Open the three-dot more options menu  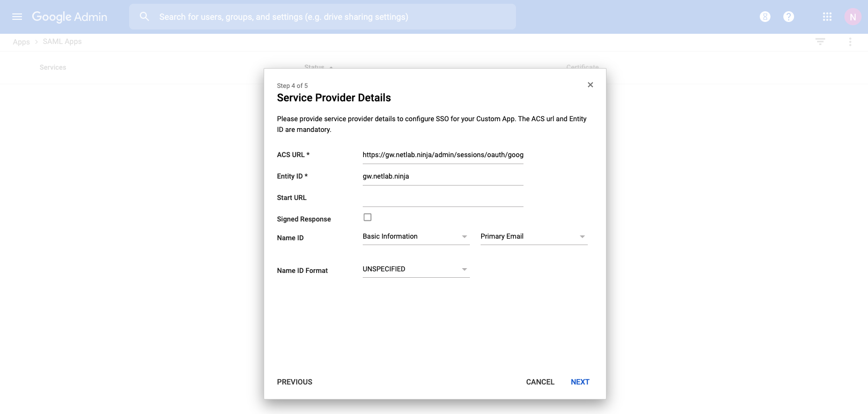tap(850, 41)
